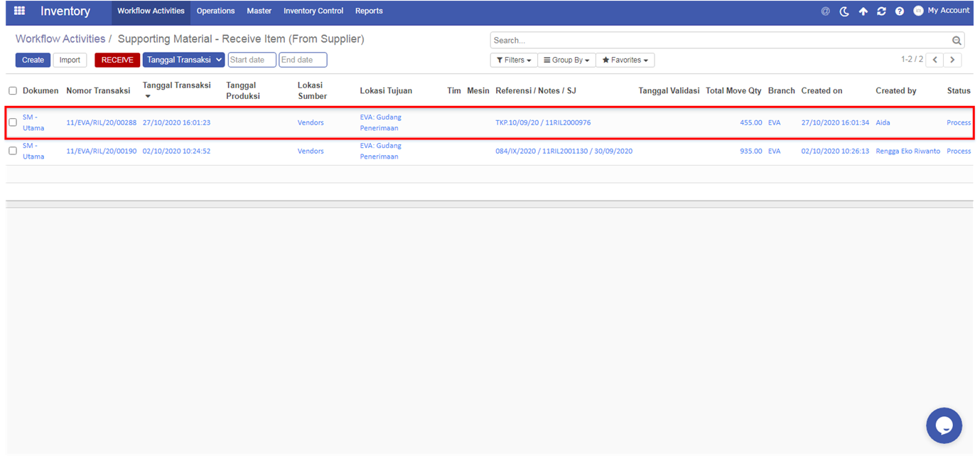Click the search magnifier icon
The width and height of the screenshot is (980, 456).
(x=957, y=41)
